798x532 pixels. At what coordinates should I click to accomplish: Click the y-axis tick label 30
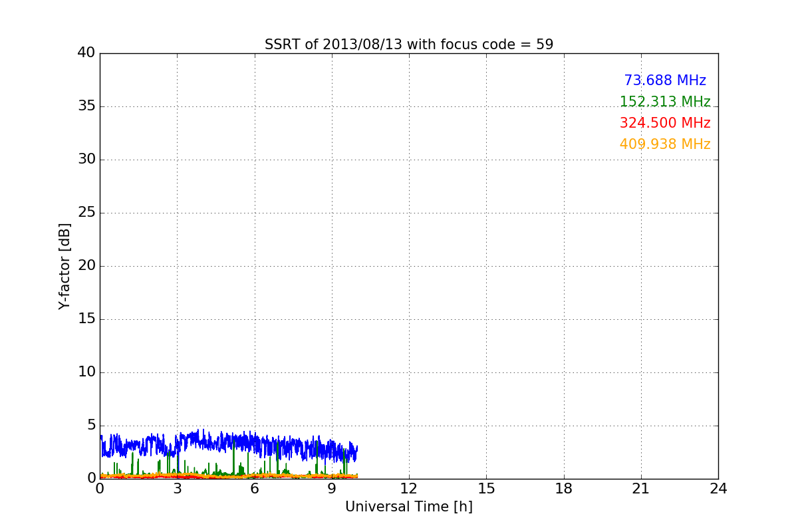[86, 160]
